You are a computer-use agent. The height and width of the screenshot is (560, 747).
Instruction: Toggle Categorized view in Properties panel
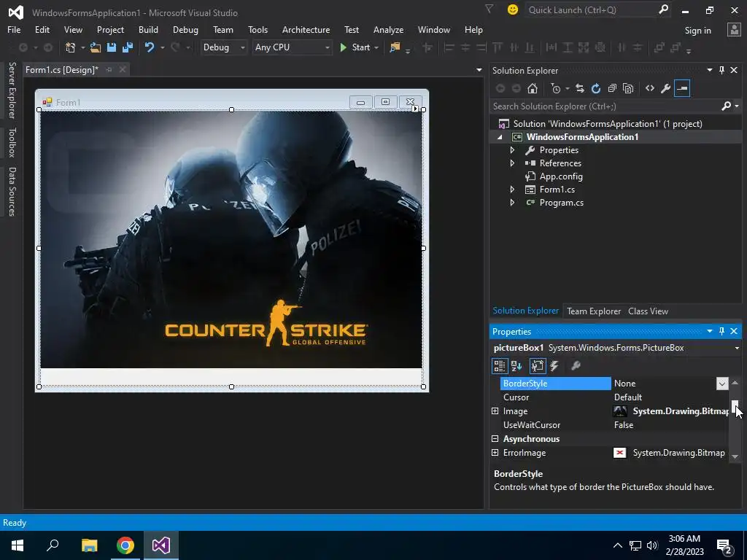tap(499, 366)
